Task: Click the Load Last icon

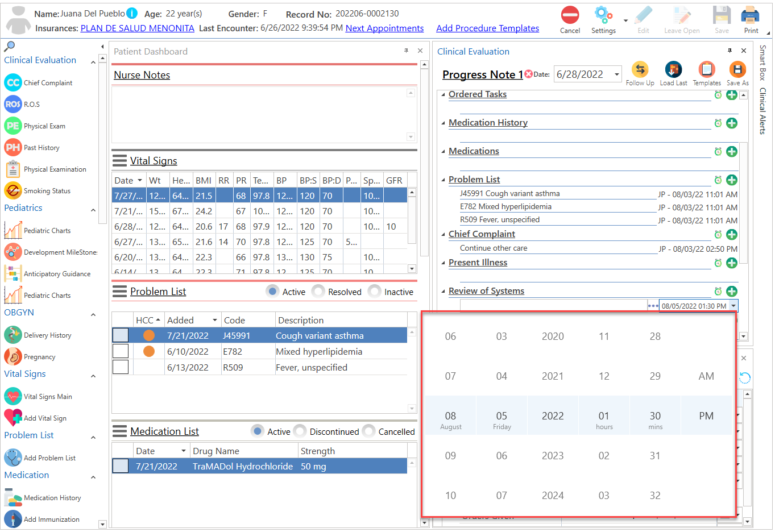Action: [673, 73]
